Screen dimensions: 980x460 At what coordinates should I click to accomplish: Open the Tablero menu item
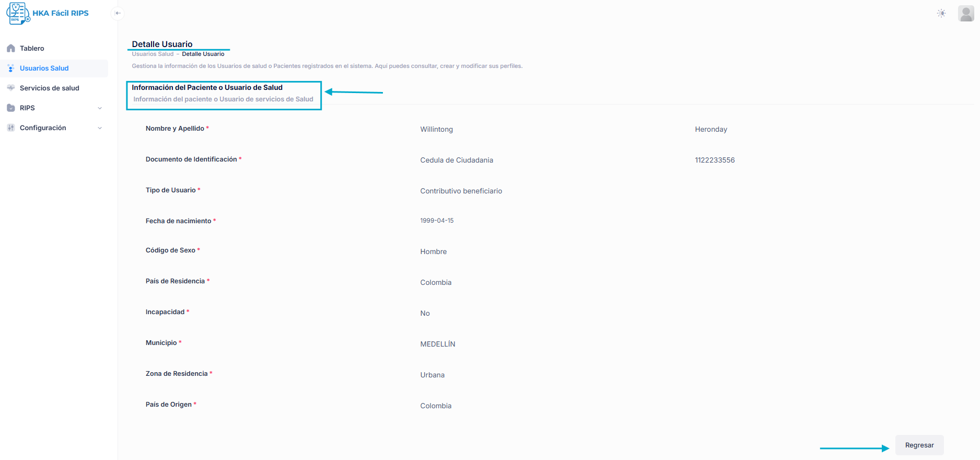point(32,49)
